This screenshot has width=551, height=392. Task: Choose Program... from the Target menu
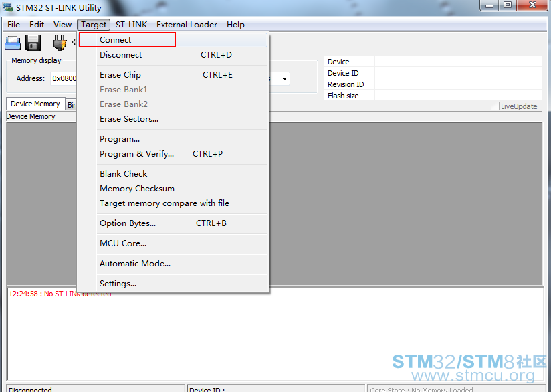(173, 139)
